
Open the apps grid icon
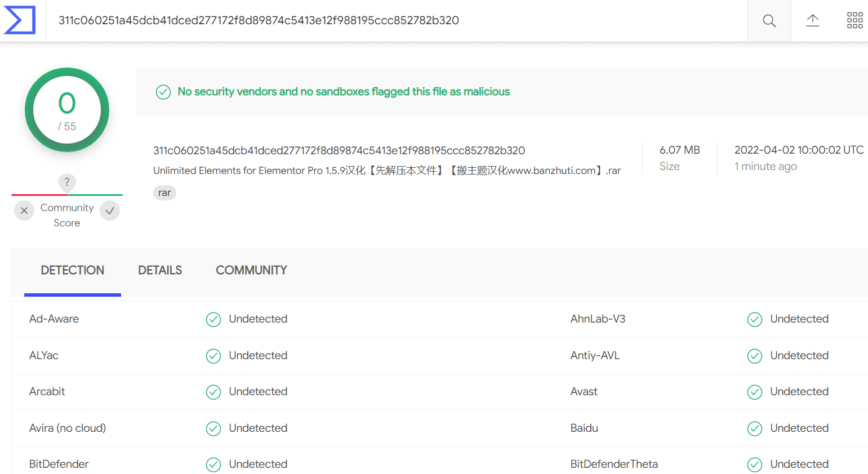854,21
